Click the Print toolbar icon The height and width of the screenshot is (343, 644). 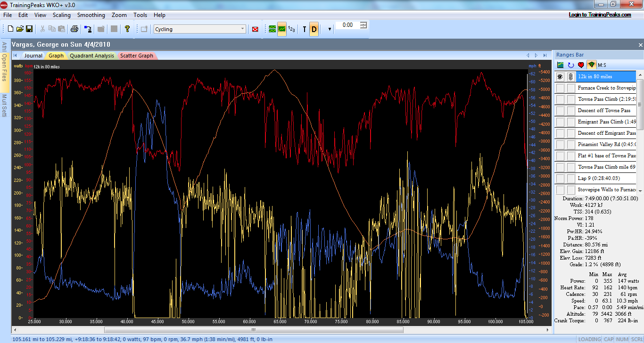(x=74, y=29)
